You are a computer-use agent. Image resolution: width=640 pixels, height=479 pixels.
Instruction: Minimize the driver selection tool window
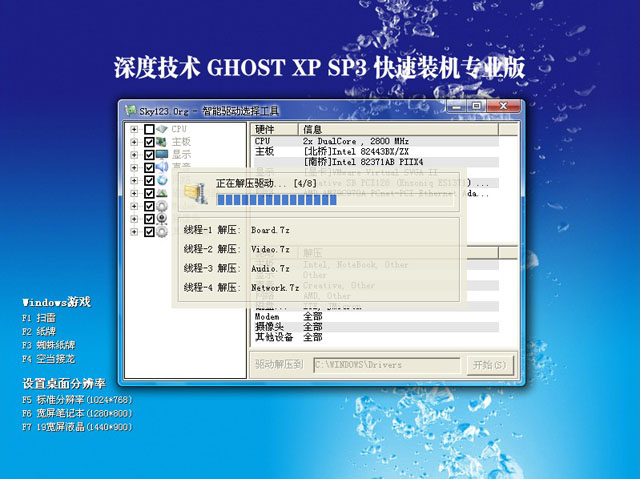click(457, 106)
